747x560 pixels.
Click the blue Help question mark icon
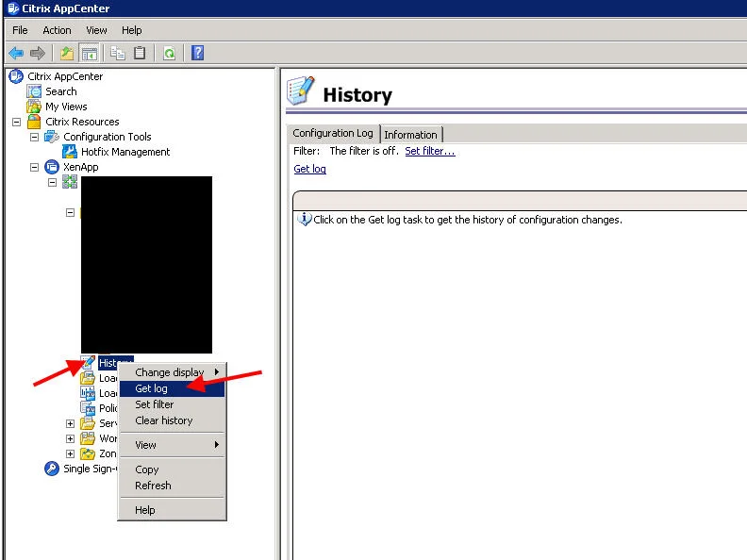197,53
